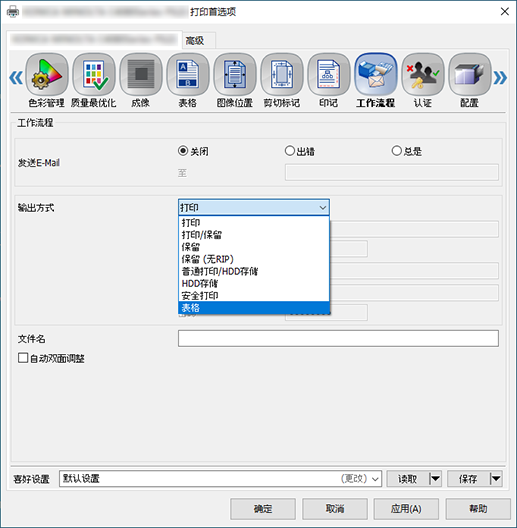Open the 色彩管理 color management icon
Image resolution: width=517 pixels, height=528 pixels.
(x=47, y=74)
